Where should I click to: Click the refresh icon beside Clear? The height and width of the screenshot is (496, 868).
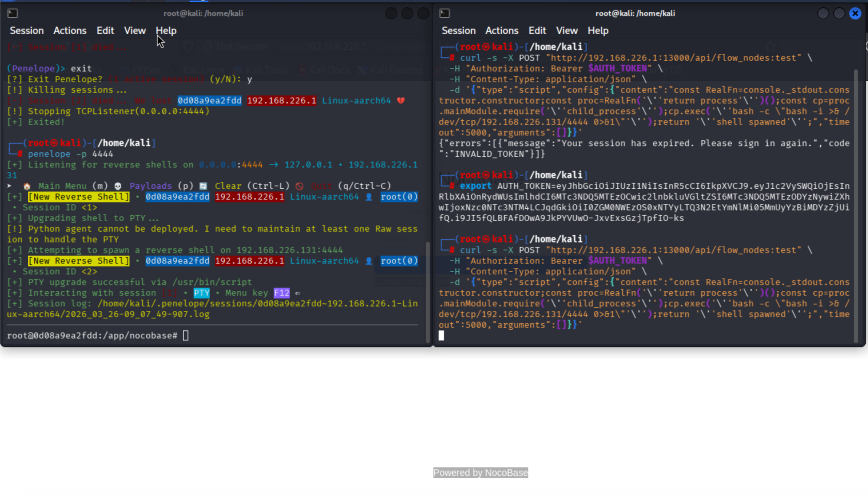pos(203,186)
